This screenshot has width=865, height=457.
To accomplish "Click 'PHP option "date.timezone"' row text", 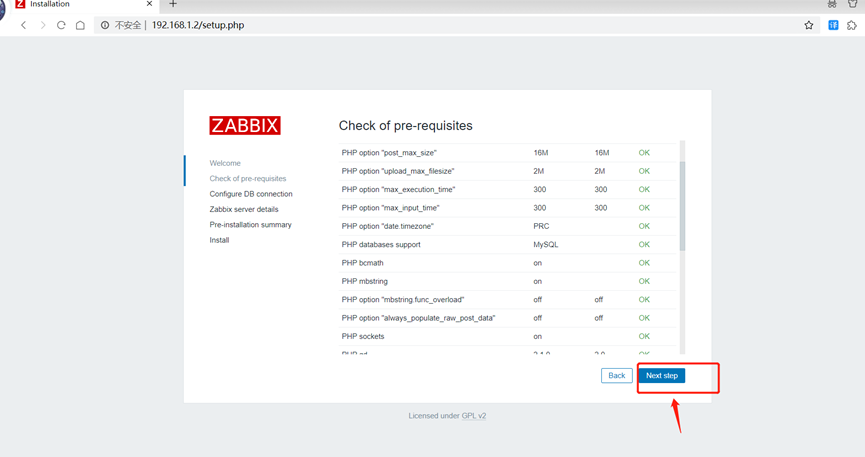I will pyautogui.click(x=387, y=226).
